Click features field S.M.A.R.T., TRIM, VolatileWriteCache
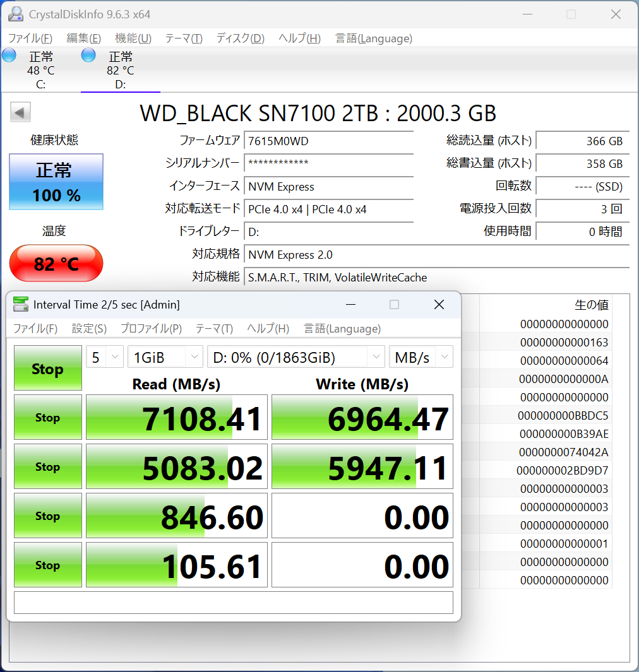Image resolution: width=639 pixels, height=672 pixels. click(437, 277)
